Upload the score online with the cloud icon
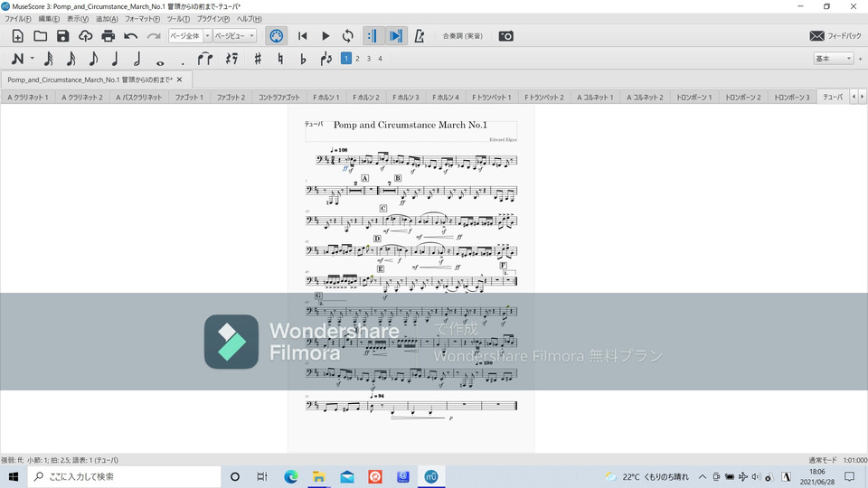 coord(85,36)
